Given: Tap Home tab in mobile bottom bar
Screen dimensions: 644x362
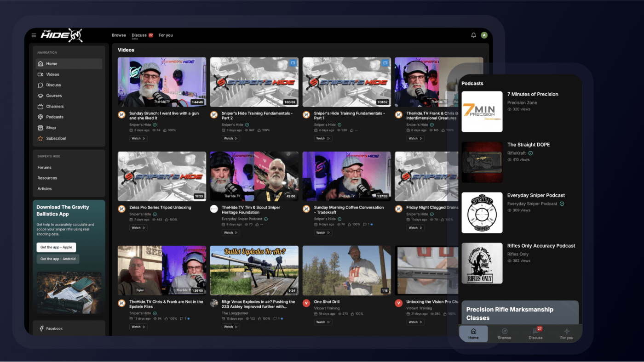Looking at the screenshot, I should 473,334.
